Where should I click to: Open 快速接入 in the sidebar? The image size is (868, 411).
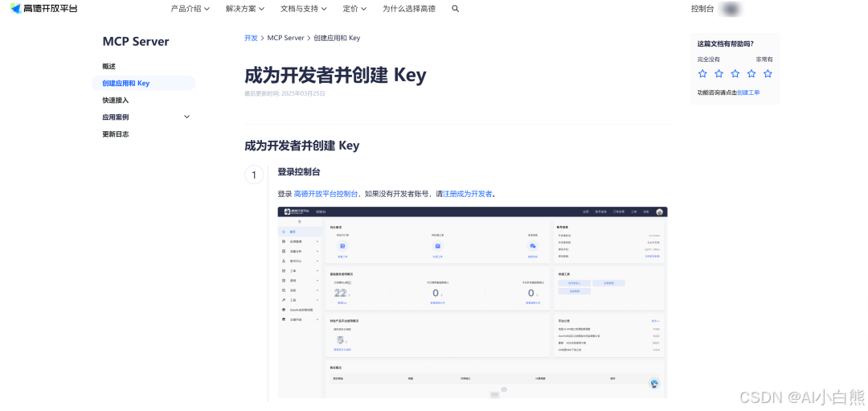(116, 101)
